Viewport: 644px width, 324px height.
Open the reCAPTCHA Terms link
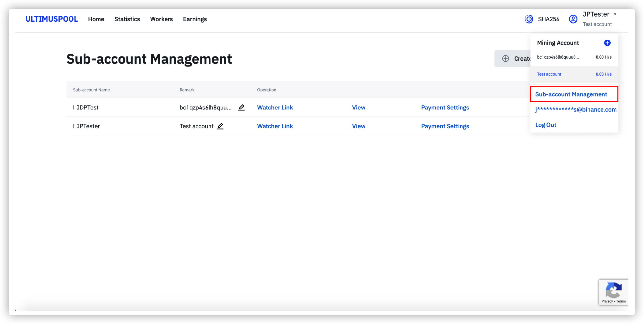pyautogui.click(x=621, y=301)
